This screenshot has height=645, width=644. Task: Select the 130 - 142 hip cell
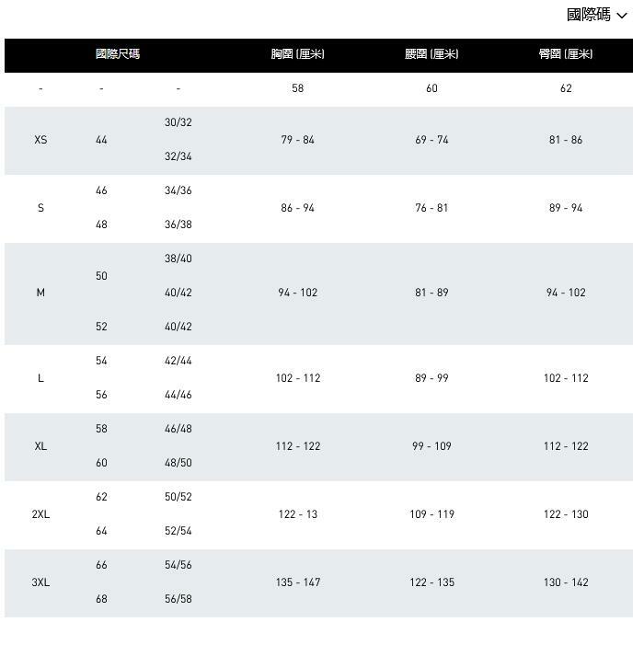(566, 582)
